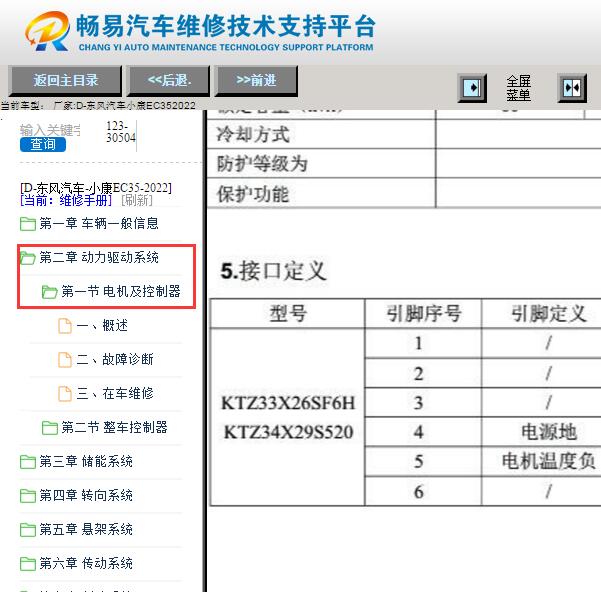
Task: Click the 当前车型 status line text
Action: 98,105
